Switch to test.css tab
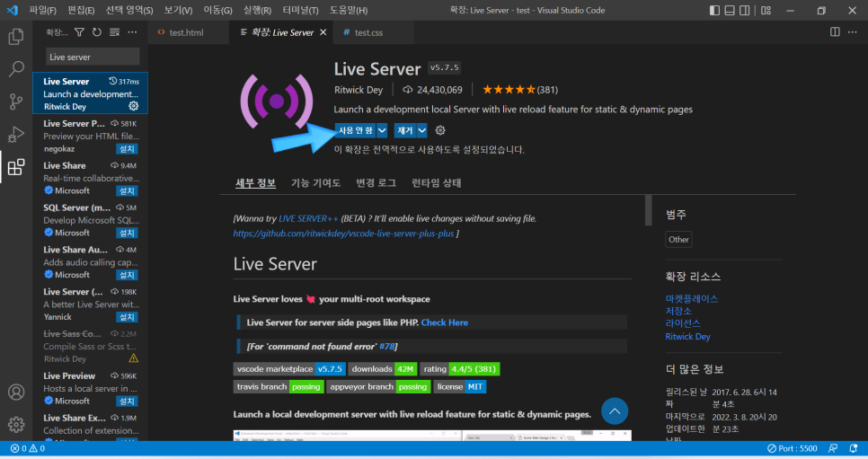Viewport: 868px width, 459px height. pyautogui.click(x=368, y=32)
